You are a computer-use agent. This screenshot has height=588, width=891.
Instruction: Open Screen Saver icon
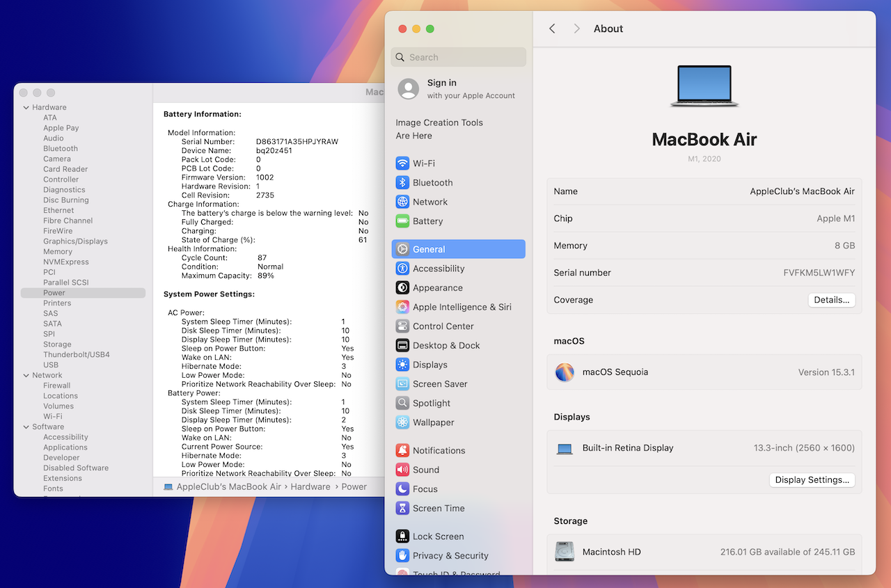point(402,384)
